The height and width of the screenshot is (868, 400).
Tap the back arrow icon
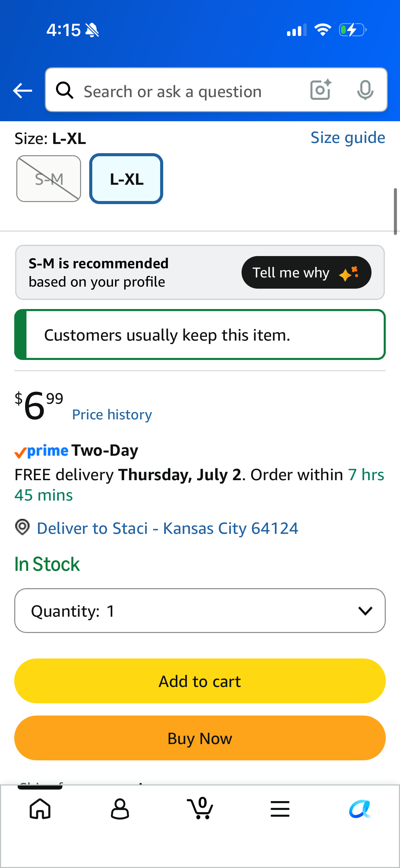coord(22,91)
